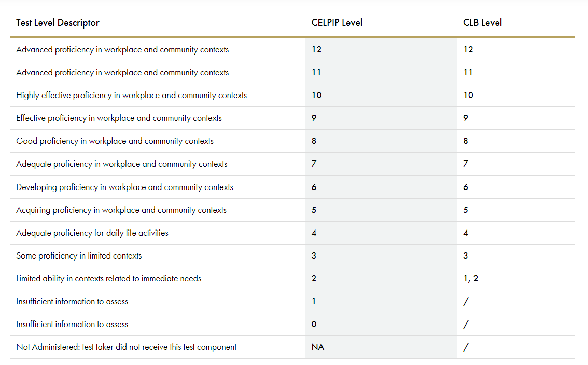Click the Effective proficiency in workplace row

click(x=292, y=118)
